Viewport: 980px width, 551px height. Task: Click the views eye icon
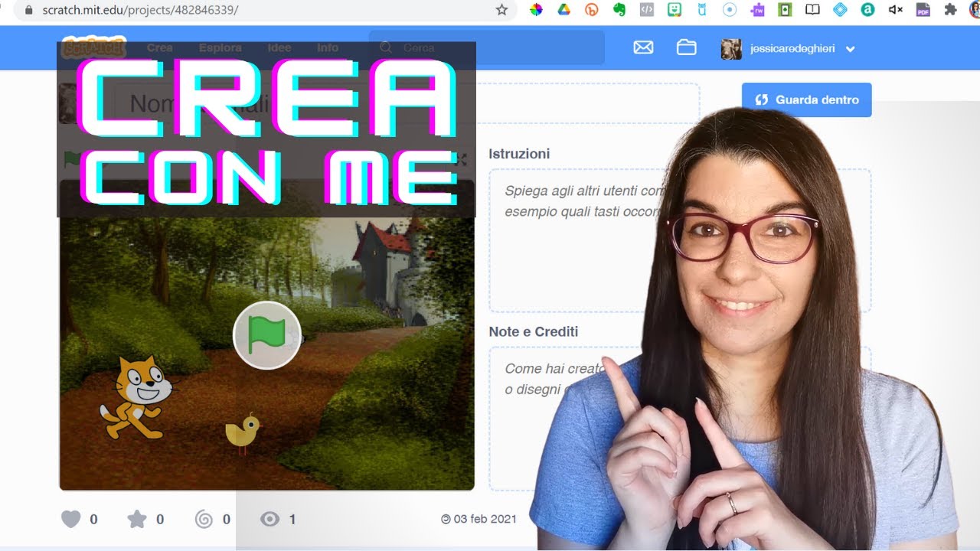tap(269, 519)
